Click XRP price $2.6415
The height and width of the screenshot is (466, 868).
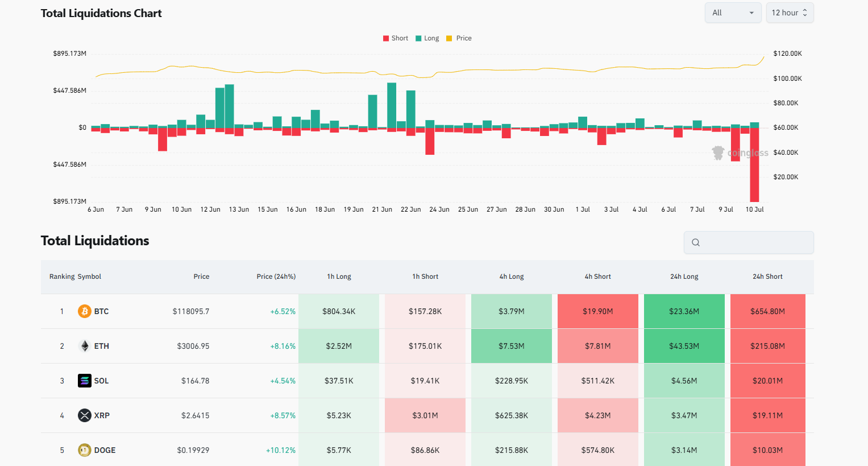coord(196,415)
